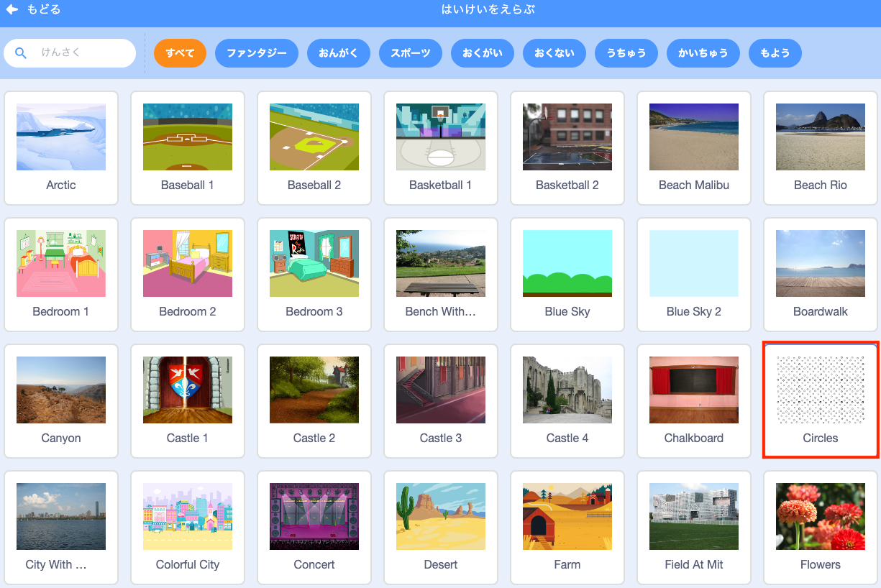Select the すべて category filter
The width and height of the screenshot is (881, 588).
[180, 53]
